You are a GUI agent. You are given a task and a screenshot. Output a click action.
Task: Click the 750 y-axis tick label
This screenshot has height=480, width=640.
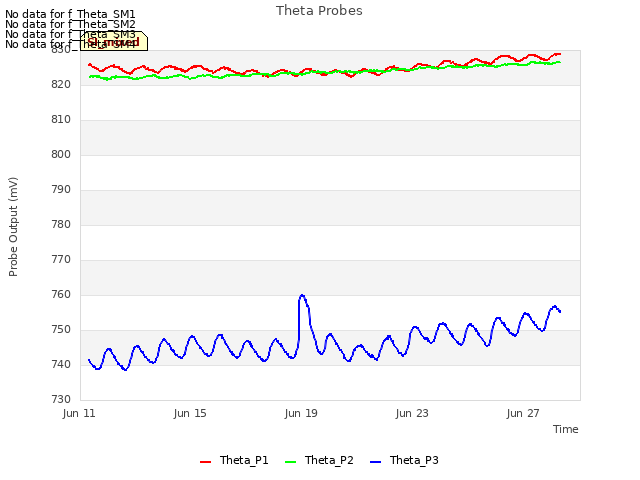61,329
